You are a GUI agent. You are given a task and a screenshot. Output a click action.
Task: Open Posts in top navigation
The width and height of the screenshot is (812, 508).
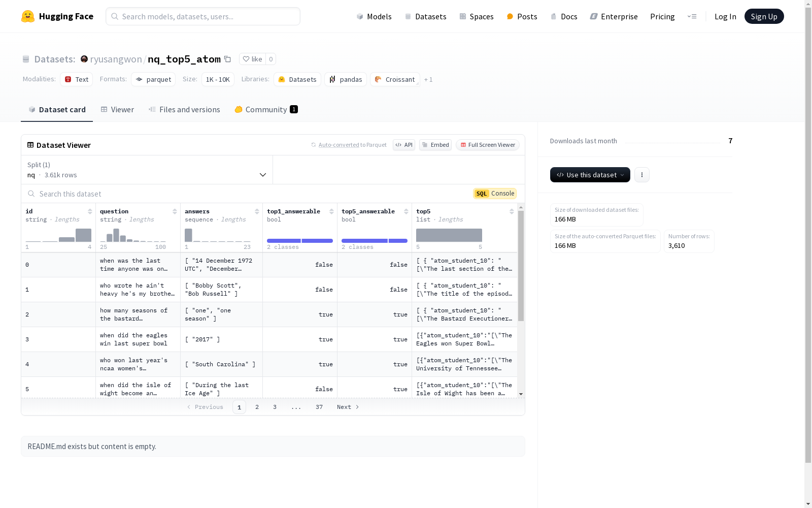point(522,16)
